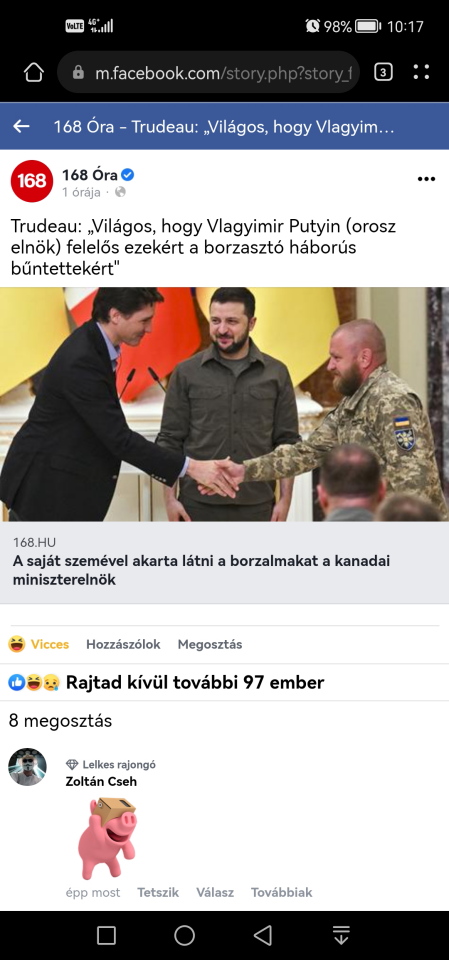
Task: Open the article photo of handshake
Action: [224, 404]
